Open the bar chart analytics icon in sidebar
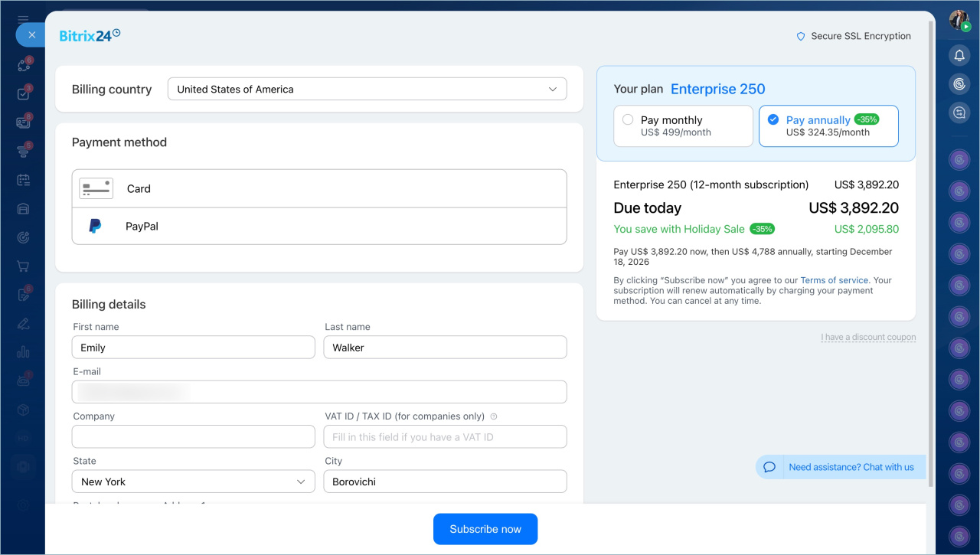The height and width of the screenshot is (555, 980). (23, 352)
